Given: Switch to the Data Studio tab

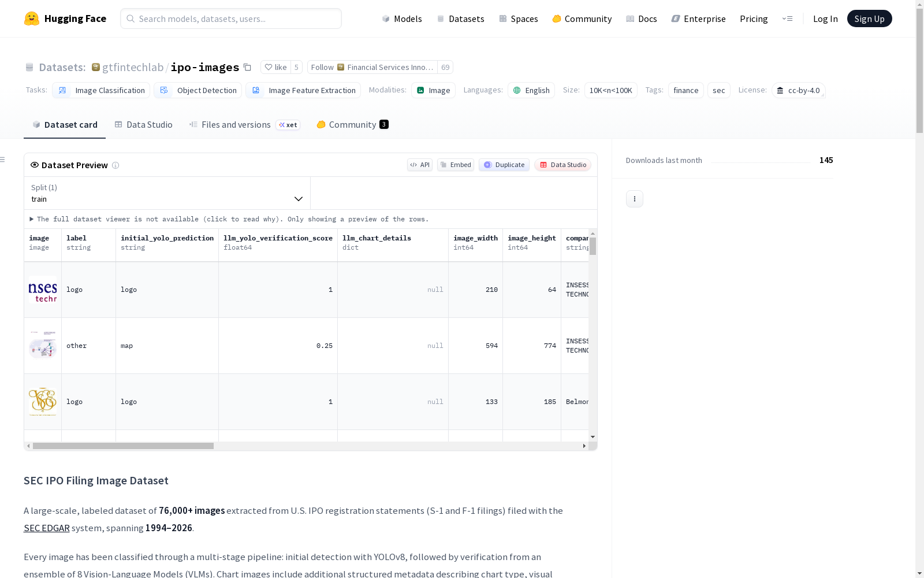Looking at the screenshot, I should pos(143,125).
